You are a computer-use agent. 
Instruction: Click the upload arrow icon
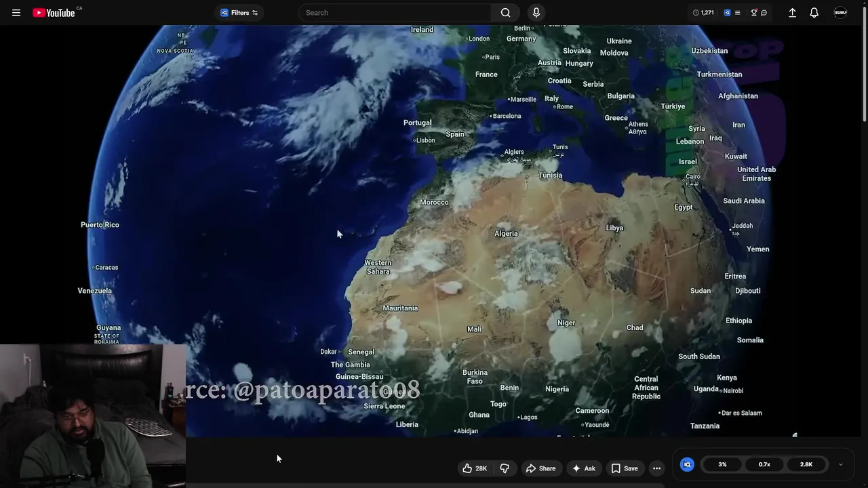[792, 13]
